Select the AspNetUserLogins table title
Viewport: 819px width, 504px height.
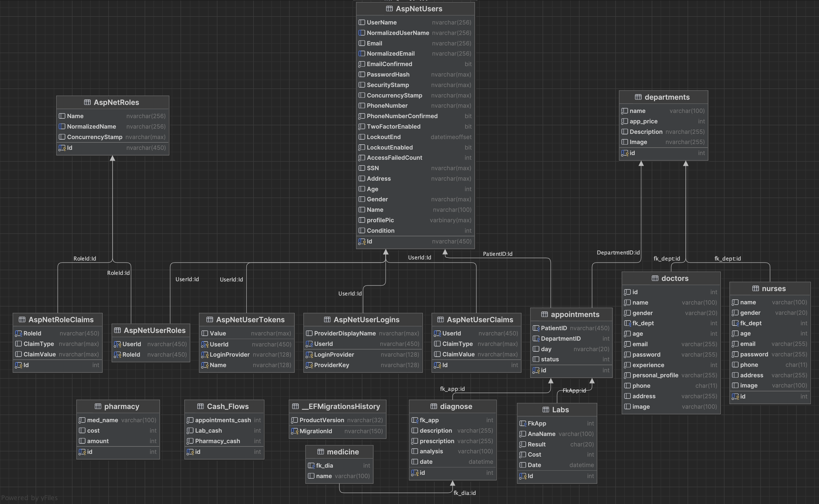(x=363, y=320)
